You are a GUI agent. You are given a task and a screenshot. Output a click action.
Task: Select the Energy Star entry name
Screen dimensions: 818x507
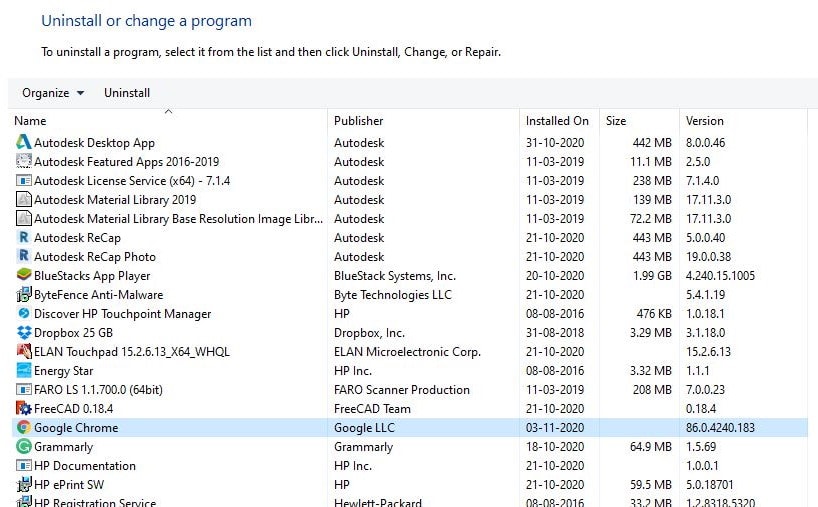tap(64, 371)
